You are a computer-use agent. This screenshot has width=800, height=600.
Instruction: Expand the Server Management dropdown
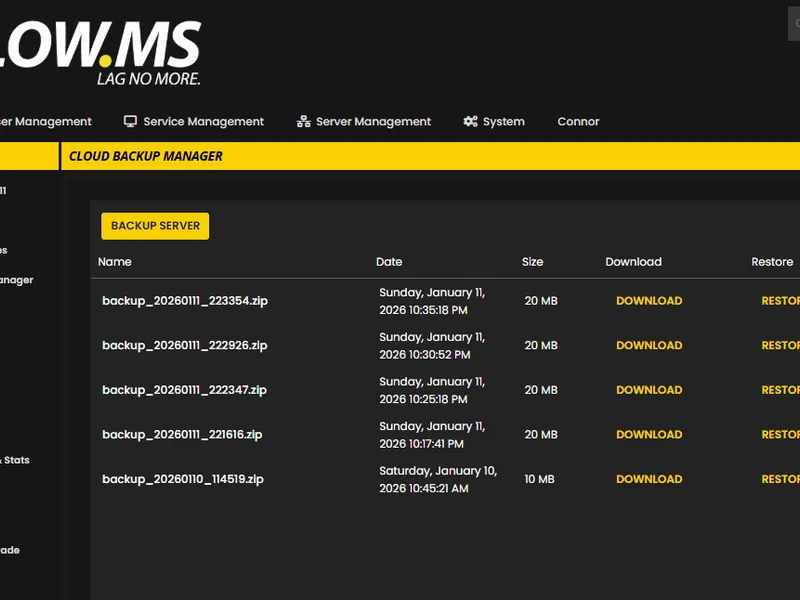coord(372,121)
